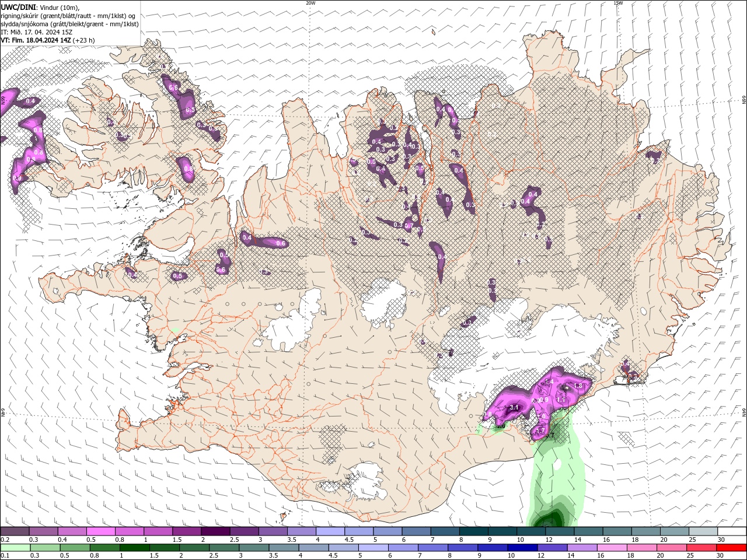Click the grey-blue rain swatch labeled 3.5
The width and height of the screenshot is (747, 560).
[284, 548]
